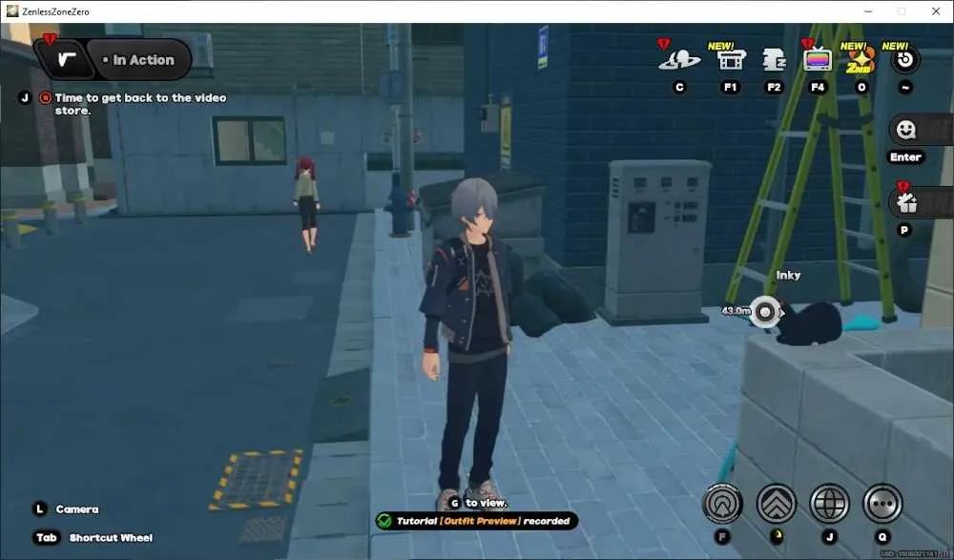Click the round signal icon above the F key
954x560 pixels.
coord(722,504)
